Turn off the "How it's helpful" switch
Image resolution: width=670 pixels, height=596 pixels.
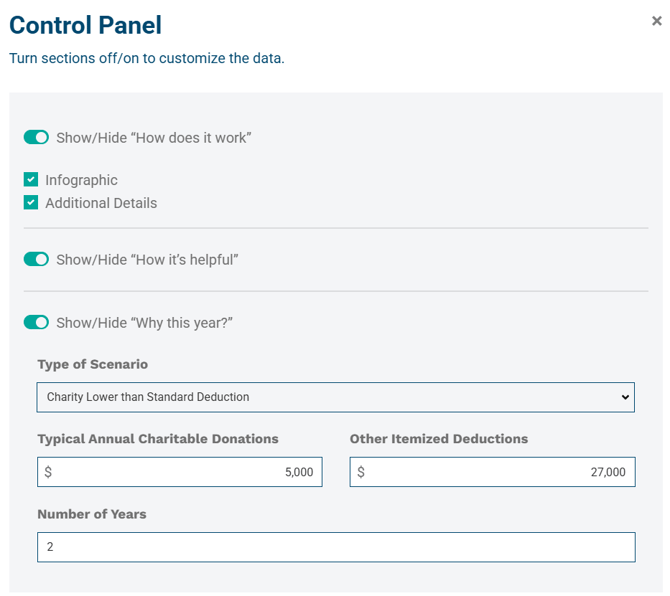coord(36,259)
